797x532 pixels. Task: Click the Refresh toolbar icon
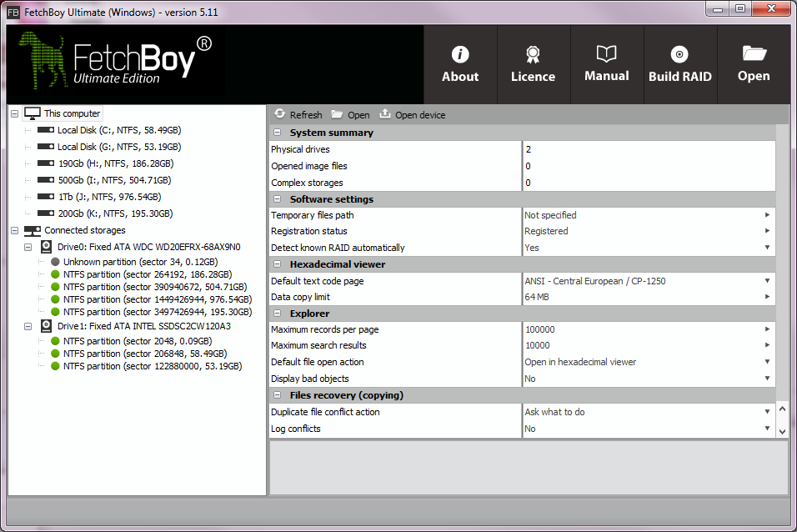click(x=280, y=114)
